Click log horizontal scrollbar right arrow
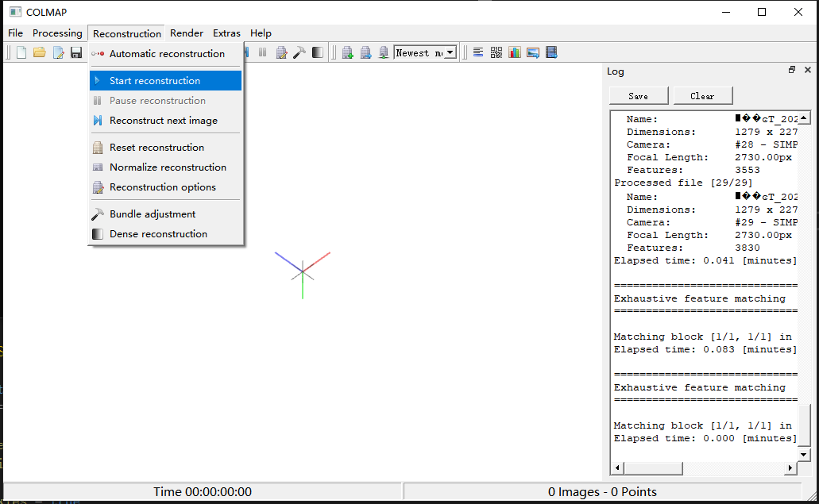819x504 pixels. [790, 468]
